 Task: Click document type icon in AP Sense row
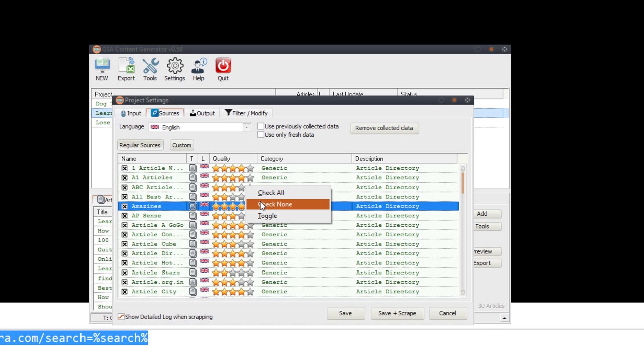pos(193,216)
